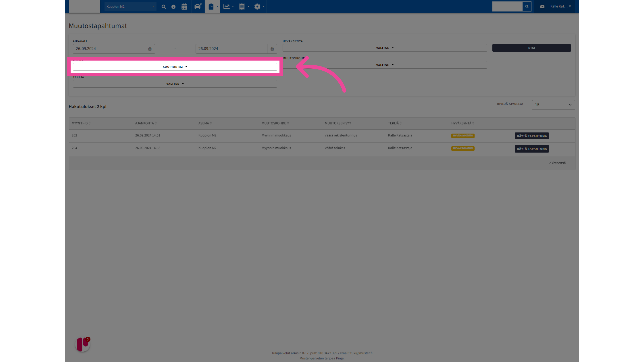Sort by Hyväksyntä column header
The width and height of the screenshot is (644, 362).
click(463, 123)
